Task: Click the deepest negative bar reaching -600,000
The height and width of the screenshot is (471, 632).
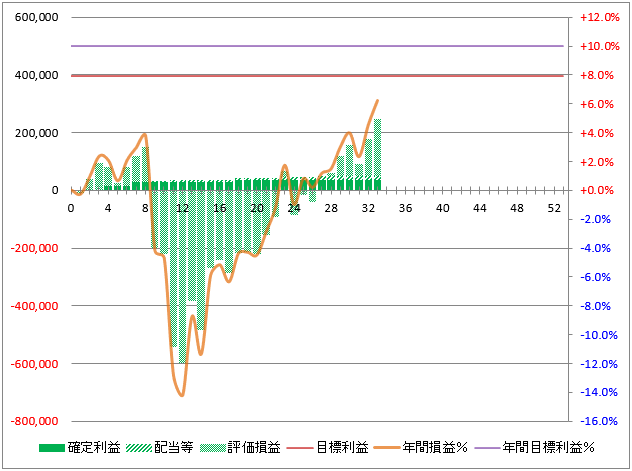Action: point(182,277)
